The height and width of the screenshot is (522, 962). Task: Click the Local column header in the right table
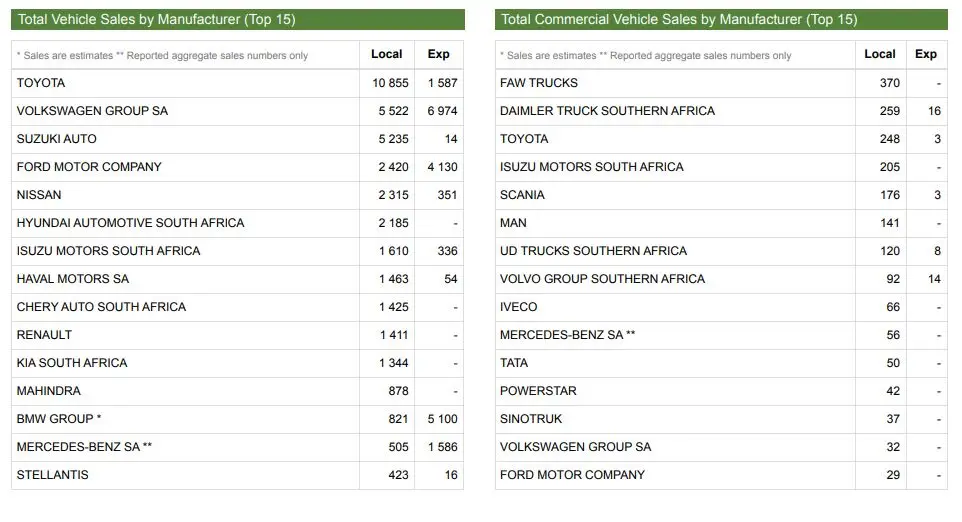[x=880, y=54]
